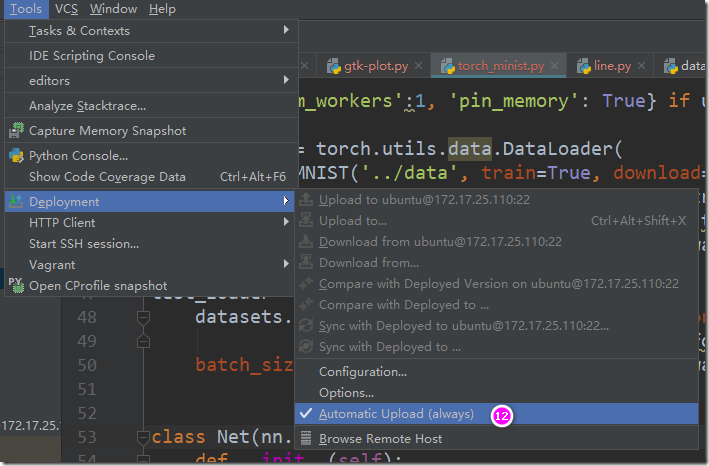This screenshot has width=709, height=466.
Task: Click the gtk-plot.py Python file icon
Action: point(334,66)
